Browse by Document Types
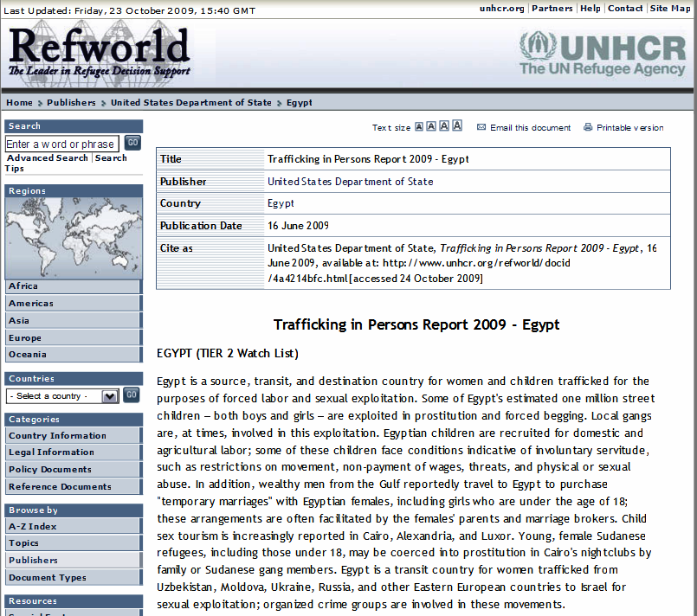The width and height of the screenshot is (697, 616). (48, 578)
